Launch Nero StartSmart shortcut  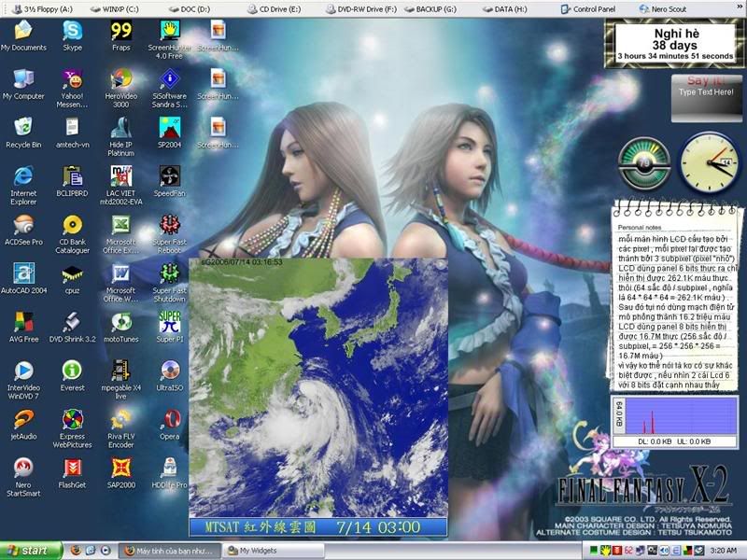click(x=23, y=477)
